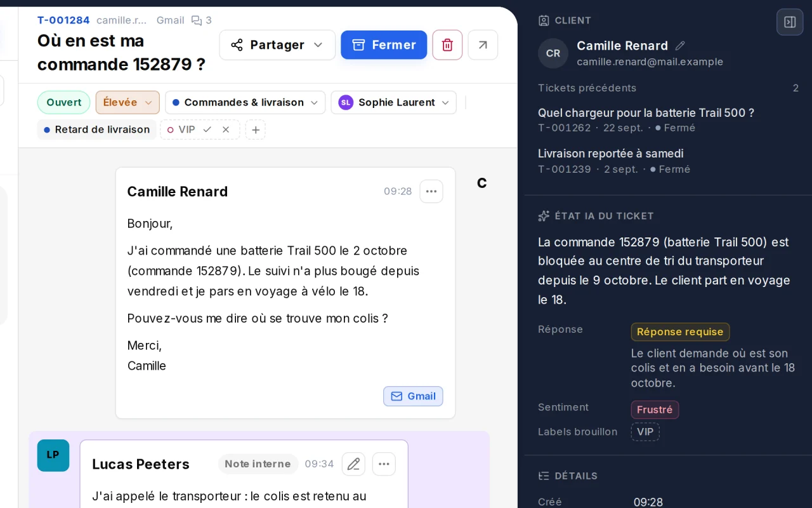Image resolution: width=812 pixels, height=508 pixels.
Task: Change assignee Sophie Laurent dropdown
Action: pos(393,102)
